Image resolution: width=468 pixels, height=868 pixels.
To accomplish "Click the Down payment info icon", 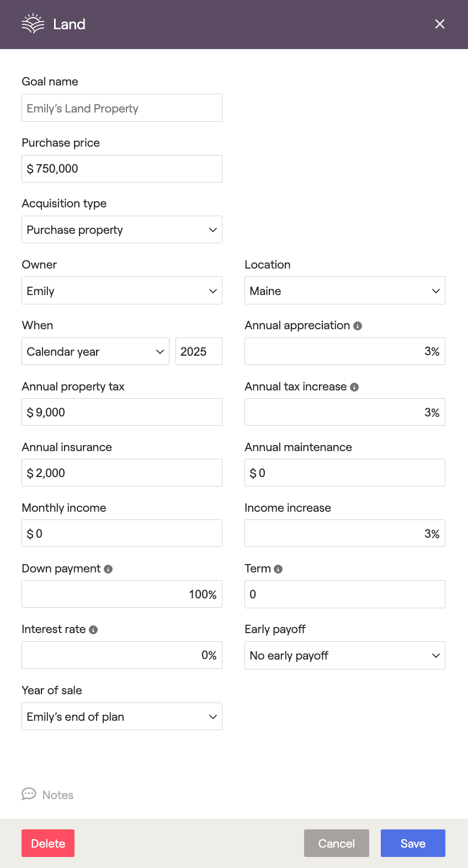I will [x=108, y=569].
